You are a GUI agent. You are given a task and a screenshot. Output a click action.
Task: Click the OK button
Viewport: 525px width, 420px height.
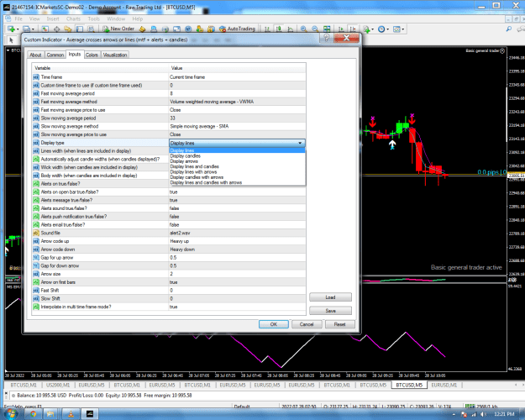coord(274,324)
